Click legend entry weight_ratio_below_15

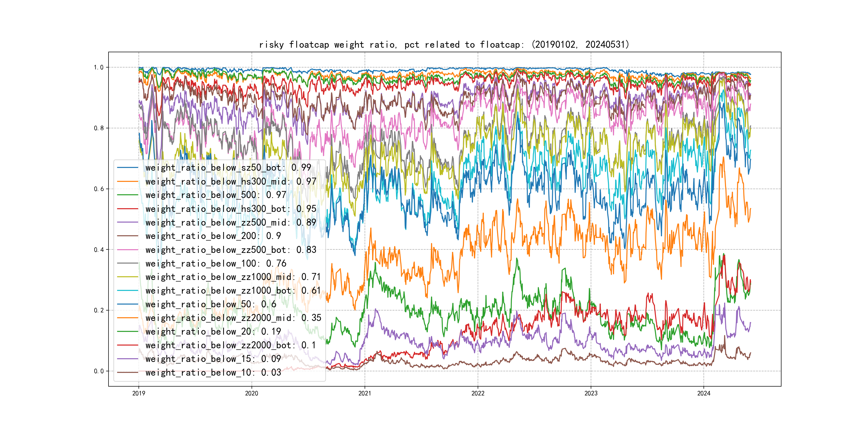213,359
